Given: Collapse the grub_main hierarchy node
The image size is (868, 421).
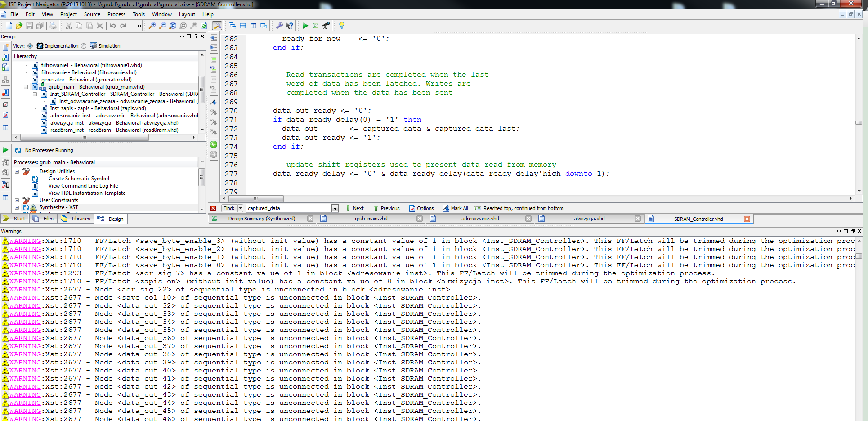Looking at the screenshot, I should [26, 87].
